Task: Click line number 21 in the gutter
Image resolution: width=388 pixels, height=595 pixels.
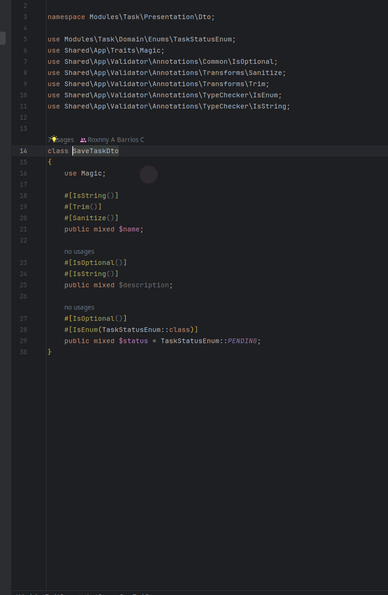Action: [x=24, y=229]
